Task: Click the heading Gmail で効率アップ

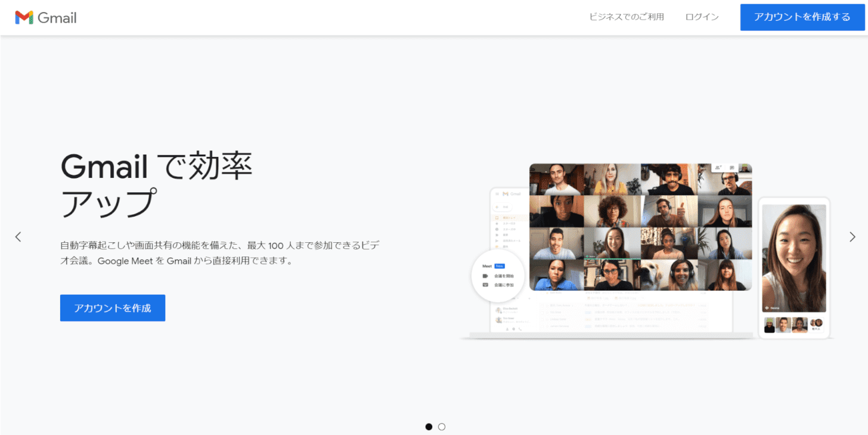Action: point(157,186)
